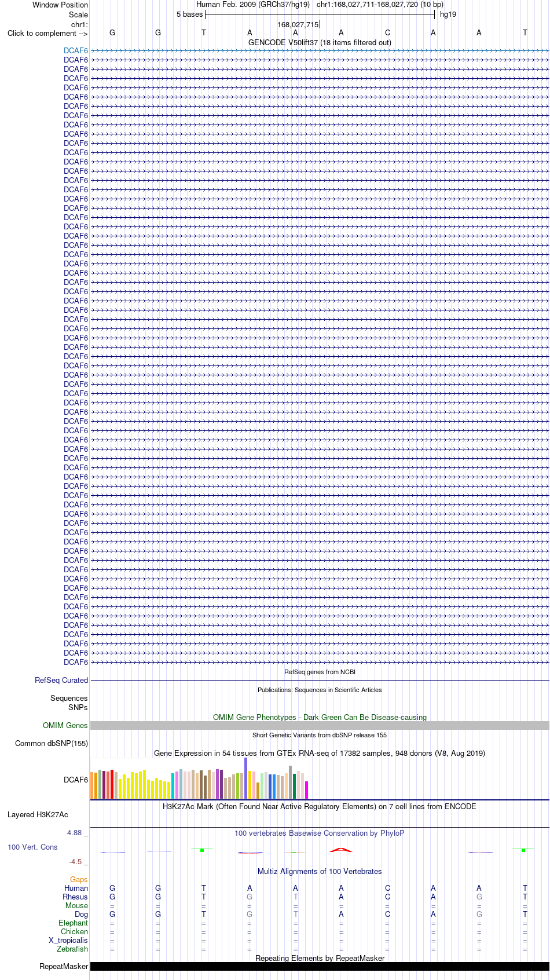
Task: Open '100 vertebrates Basewise Conservation by PhyloP' title
Action: [320, 833]
